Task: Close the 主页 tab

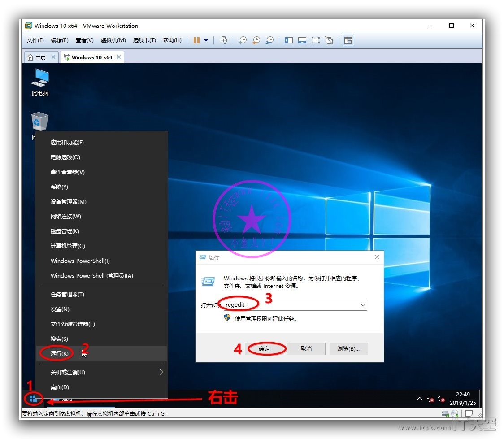Action: tap(53, 57)
